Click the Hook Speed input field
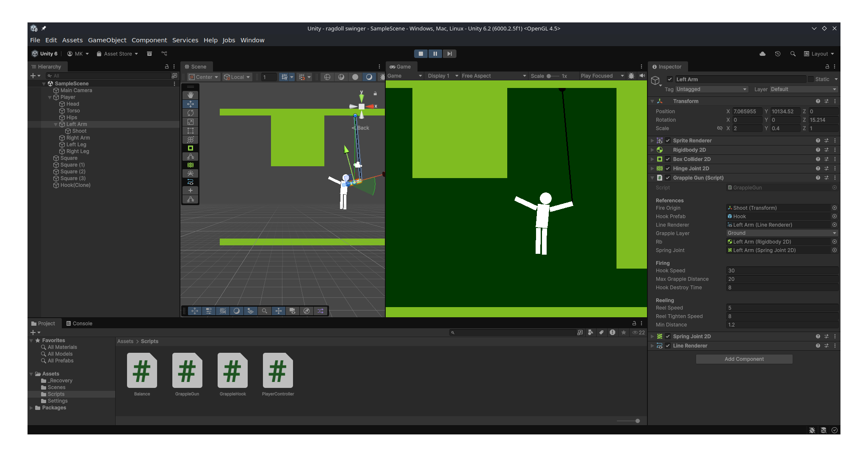 (x=782, y=271)
